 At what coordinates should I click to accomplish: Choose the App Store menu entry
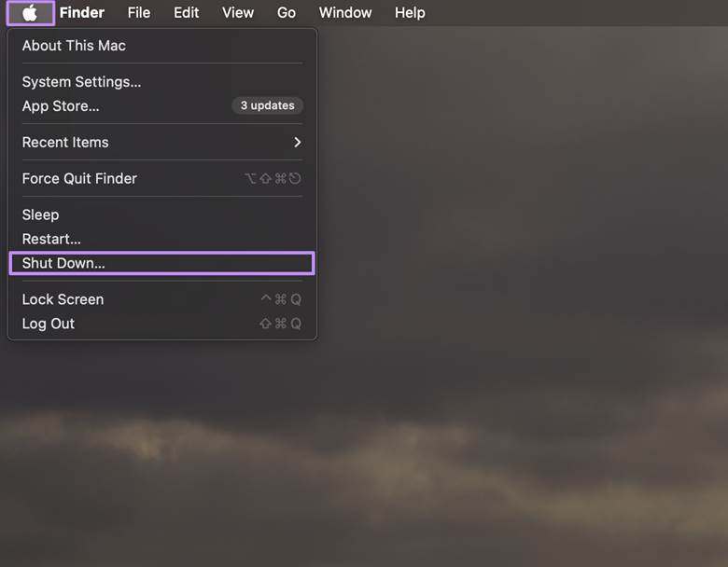(x=162, y=105)
